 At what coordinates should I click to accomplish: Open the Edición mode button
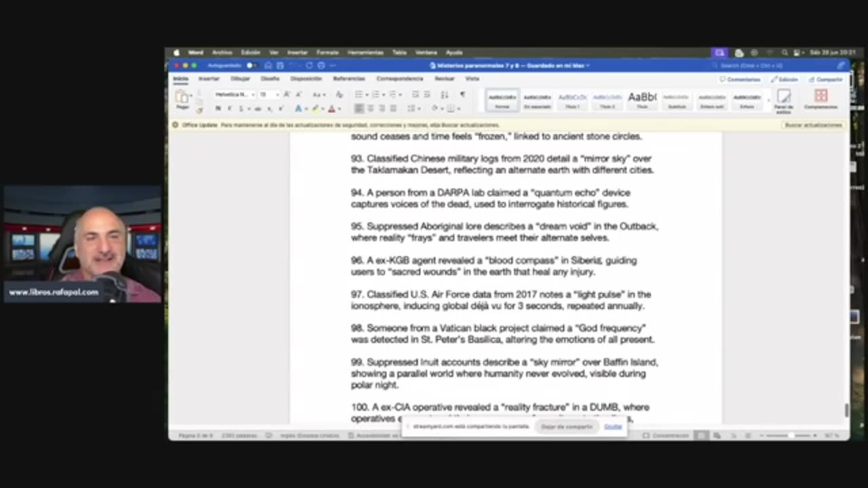tap(785, 79)
